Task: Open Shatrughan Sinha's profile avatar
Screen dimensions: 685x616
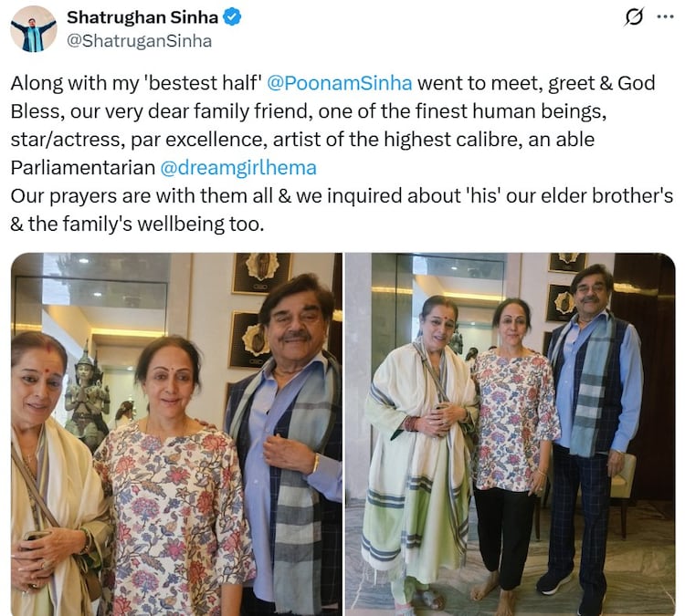Action: 34,29
